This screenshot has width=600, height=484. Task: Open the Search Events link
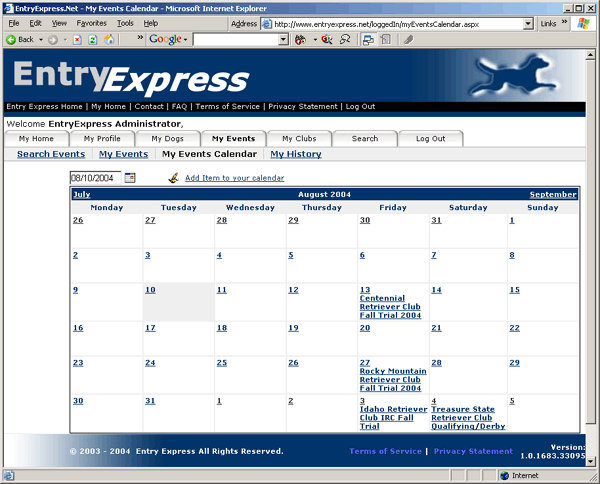pos(51,154)
